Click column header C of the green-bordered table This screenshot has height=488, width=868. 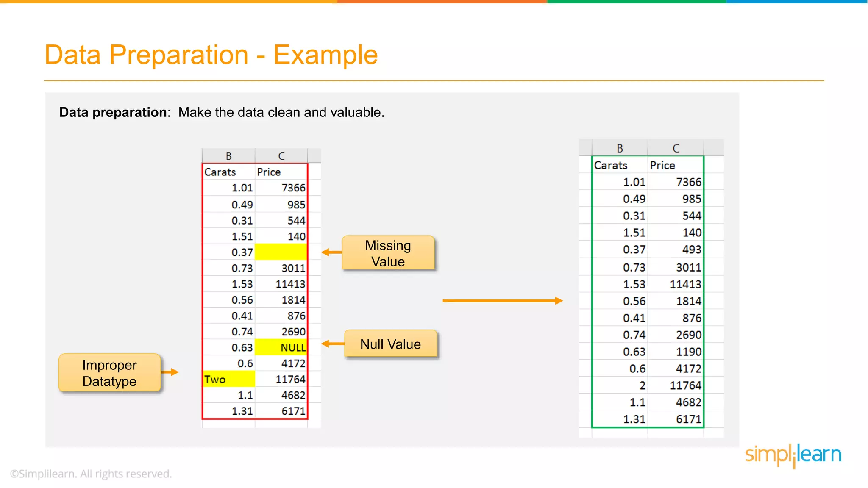(x=676, y=148)
